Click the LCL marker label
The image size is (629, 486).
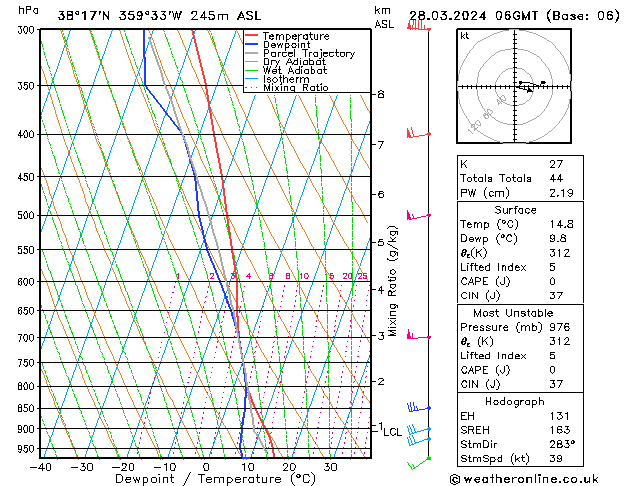click(392, 432)
